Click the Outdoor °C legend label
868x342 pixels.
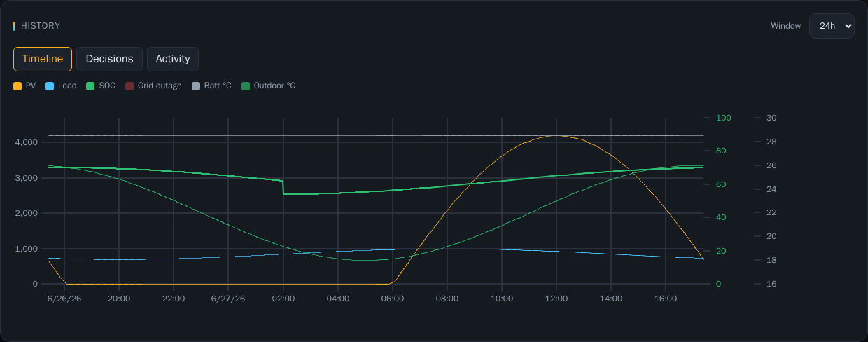point(274,86)
